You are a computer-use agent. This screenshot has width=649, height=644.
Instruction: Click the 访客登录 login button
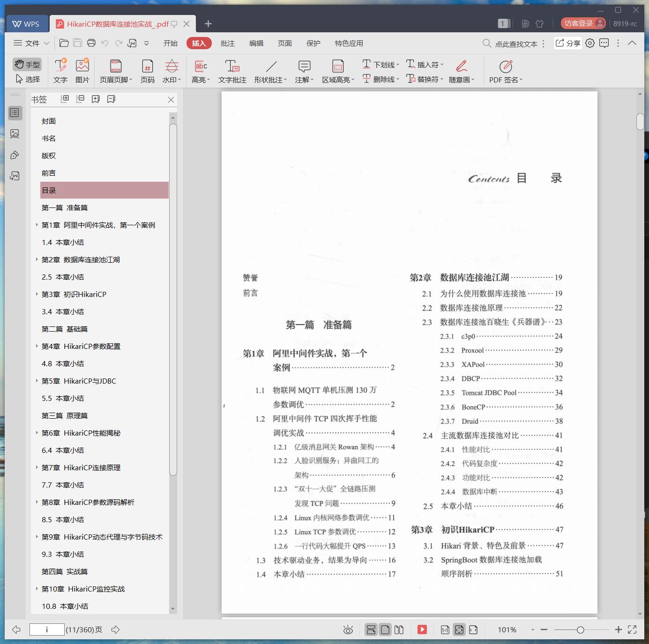pyautogui.click(x=583, y=23)
